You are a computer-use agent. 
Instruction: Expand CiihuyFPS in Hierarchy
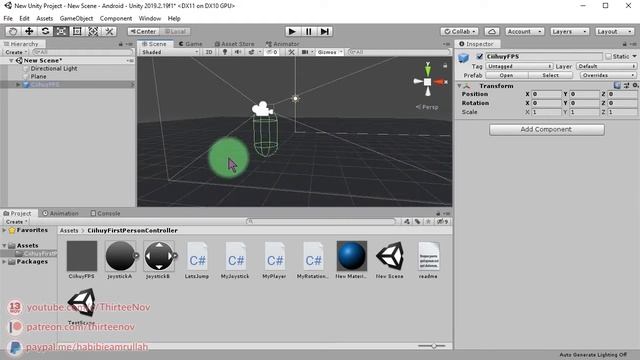pyautogui.click(x=18, y=84)
